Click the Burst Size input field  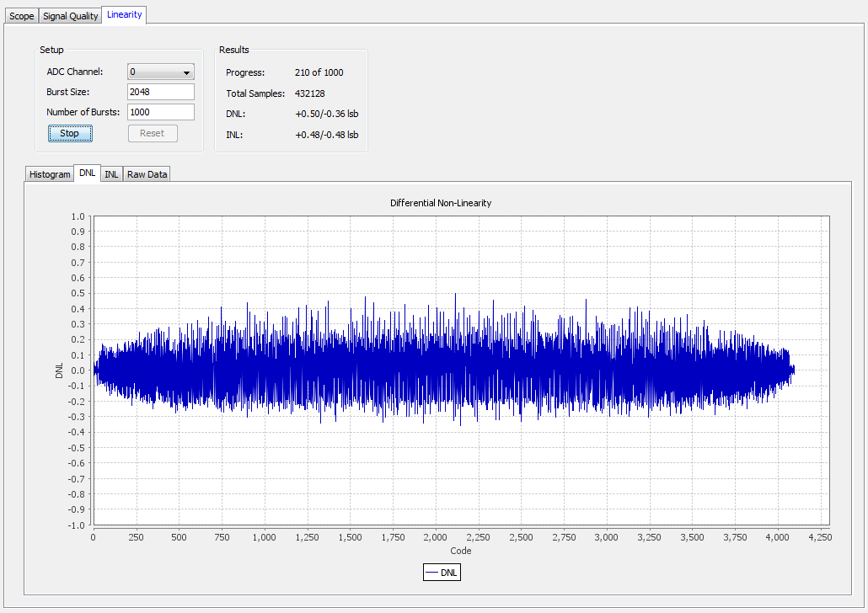click(160, 92)
